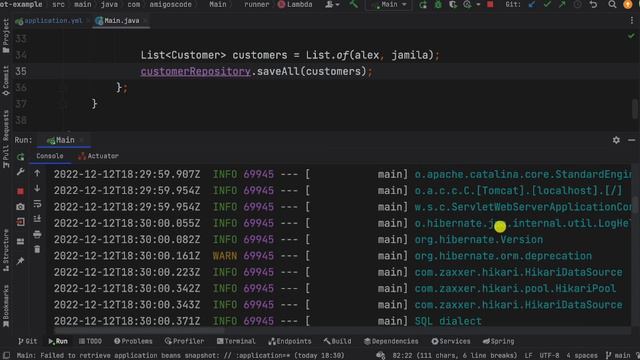Click customerRepository in line 35
This screenshot has height=360, width=640.
pyautogui.click(x=196, y=71)
